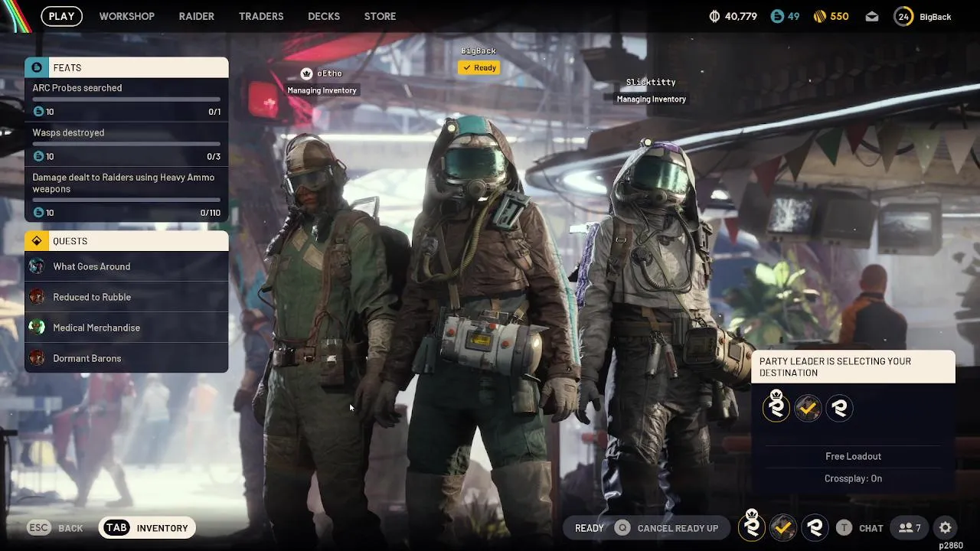Open the Medical Merchandise quest

(126, 328)
